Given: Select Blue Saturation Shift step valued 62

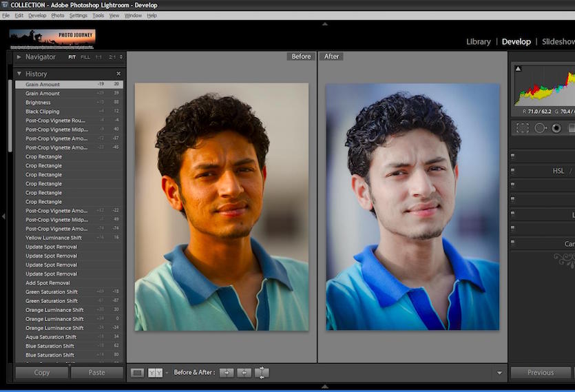Looking at the screenshot, I should click(x=69, y=346).
